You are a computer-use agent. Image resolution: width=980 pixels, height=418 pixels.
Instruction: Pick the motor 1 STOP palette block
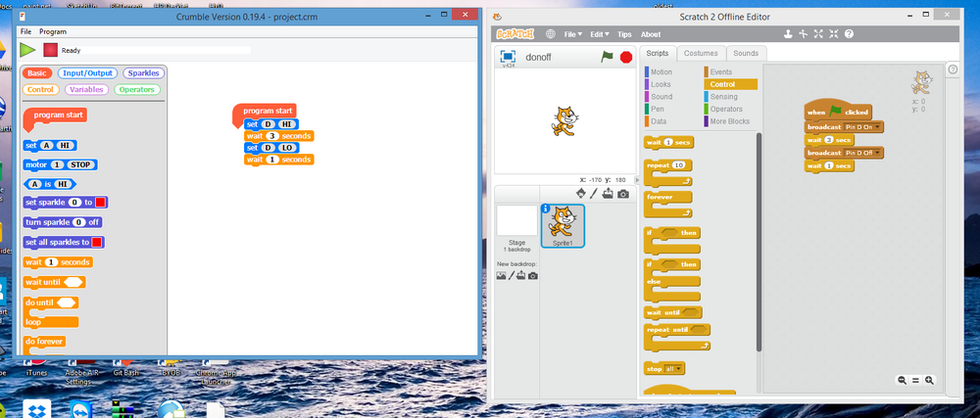pyautogui.click(x=60, y=164)
